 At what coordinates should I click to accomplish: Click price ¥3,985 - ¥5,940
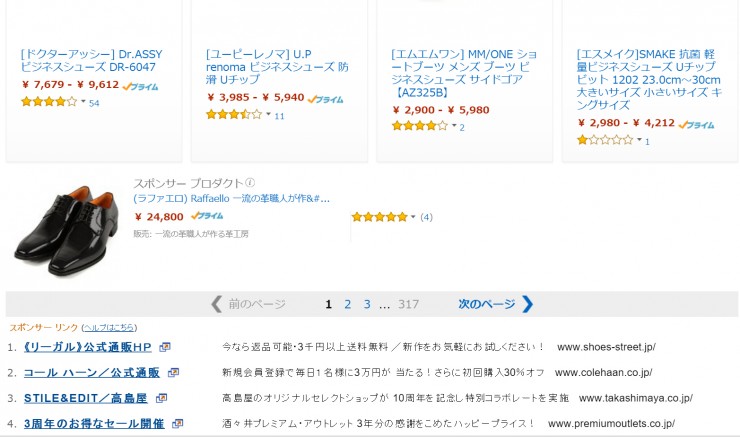pyautogui.click(x=255, y=98)
